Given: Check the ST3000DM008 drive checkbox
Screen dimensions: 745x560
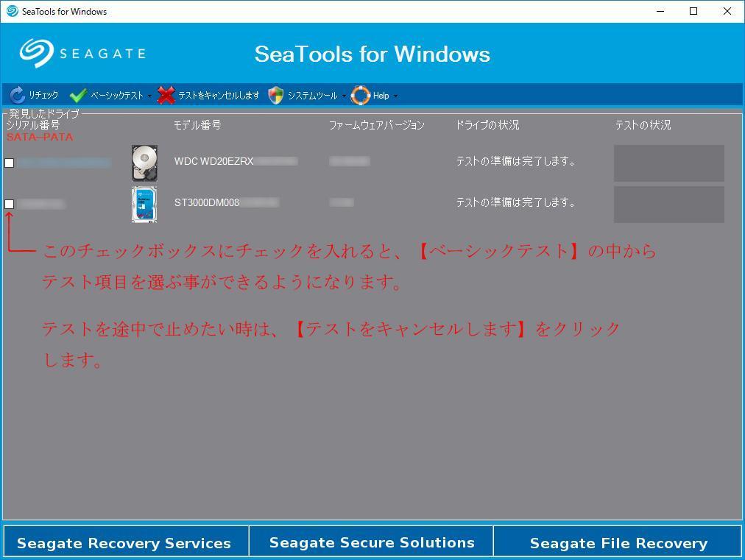Looking at the screenshot, I should pos(9,204).
